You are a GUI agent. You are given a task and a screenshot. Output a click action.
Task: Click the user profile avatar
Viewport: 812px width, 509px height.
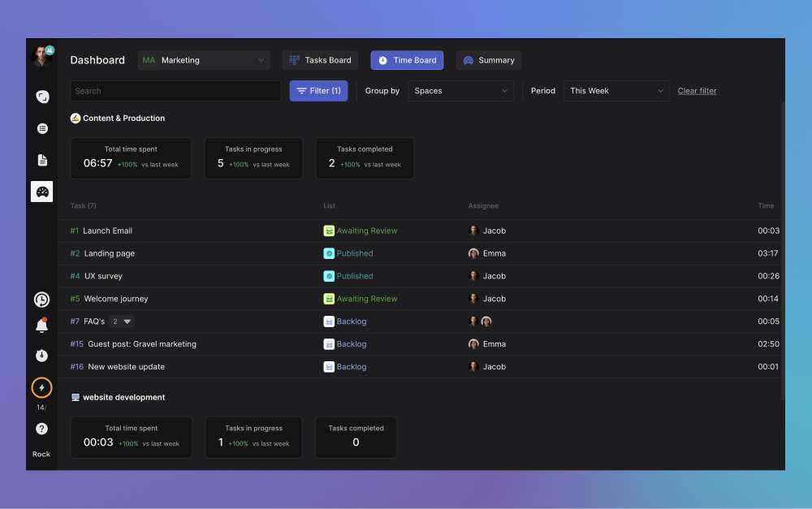pos(41,56)
